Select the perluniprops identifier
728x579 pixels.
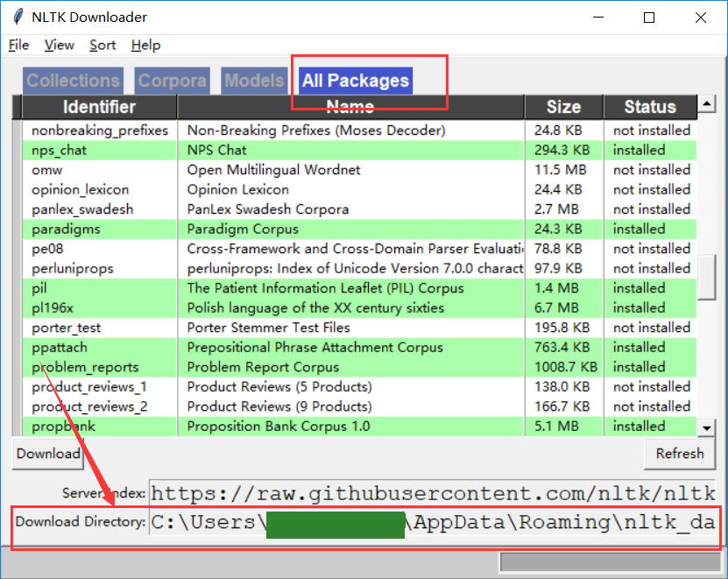point(73,268)
